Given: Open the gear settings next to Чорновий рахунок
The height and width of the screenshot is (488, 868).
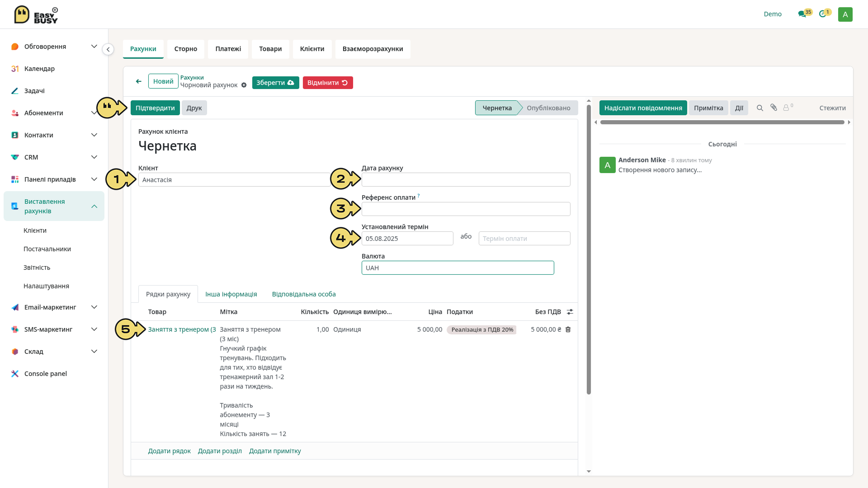Looking at the screenshot, I should pos(244,85).
